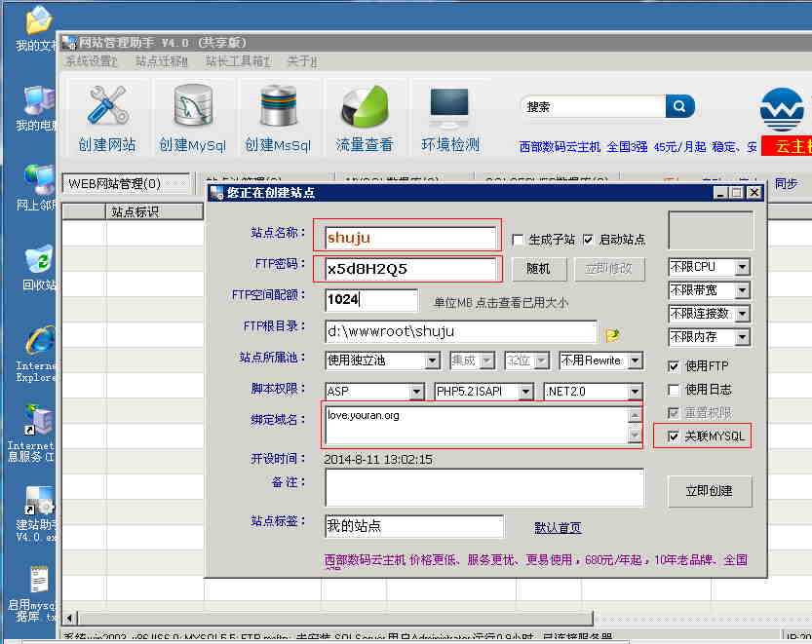Click the blue search magnifier button
The width and height of the screenshot is (812, 644).
pos(679,106)
